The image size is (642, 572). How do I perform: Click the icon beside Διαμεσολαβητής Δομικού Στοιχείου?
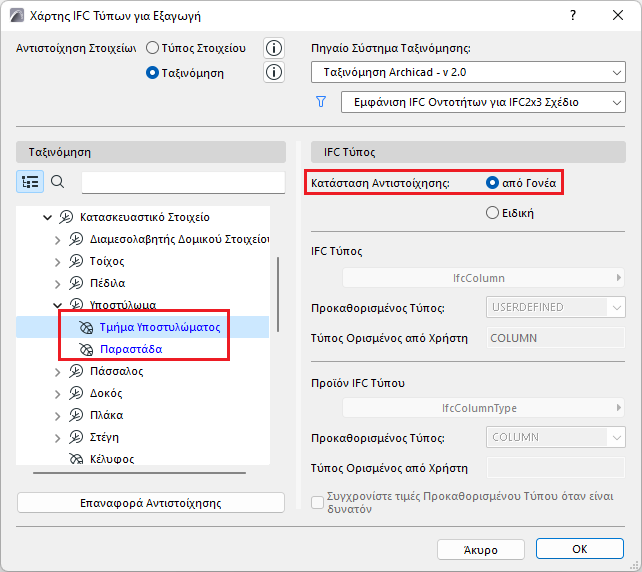point(76,239)
